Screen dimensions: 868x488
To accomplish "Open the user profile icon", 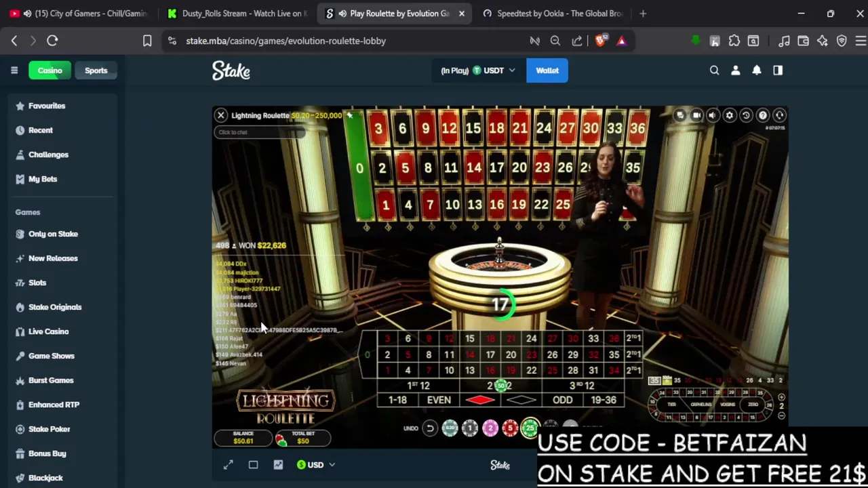I will pyautogui.click(x=736, y=70).
